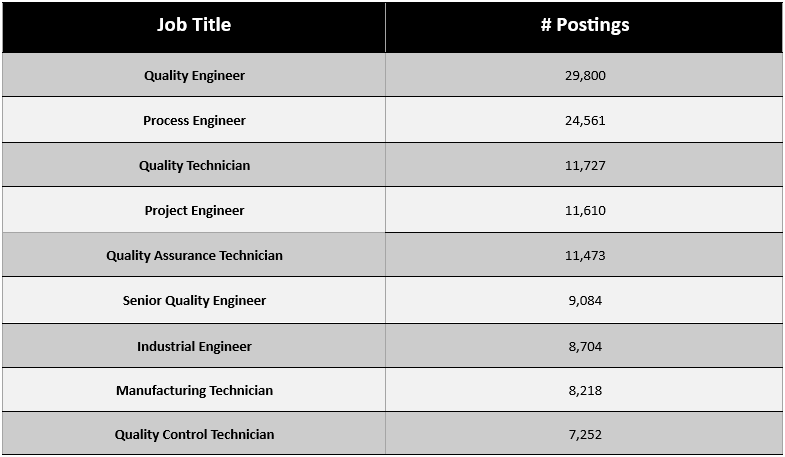This screenshot has width=785, height=457.
Task: Select the 8,218 value cell
Action: tap(585, 390)
